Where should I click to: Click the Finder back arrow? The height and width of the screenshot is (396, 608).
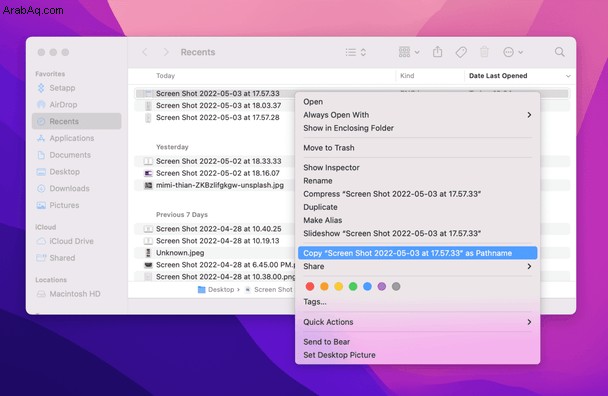point(145,52)
